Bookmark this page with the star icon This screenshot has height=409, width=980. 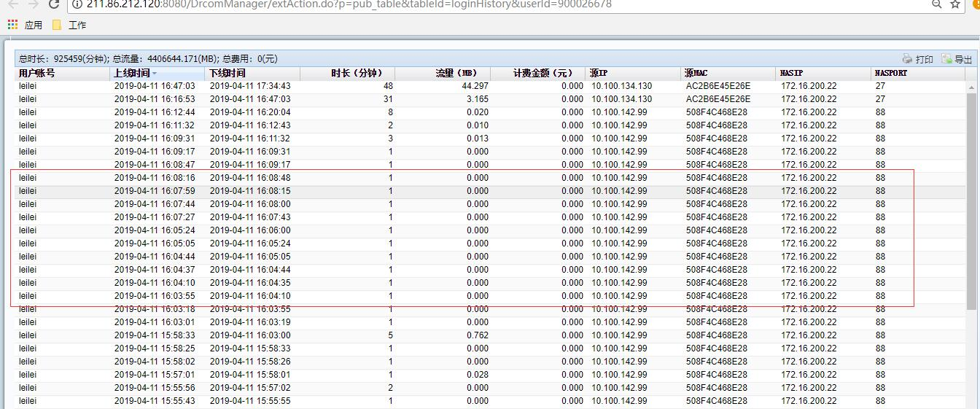coord(955,4)
